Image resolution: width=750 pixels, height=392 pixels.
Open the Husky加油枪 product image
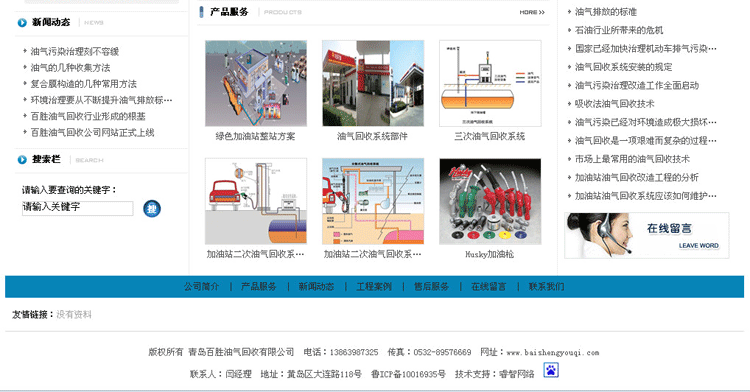[490, 201]
